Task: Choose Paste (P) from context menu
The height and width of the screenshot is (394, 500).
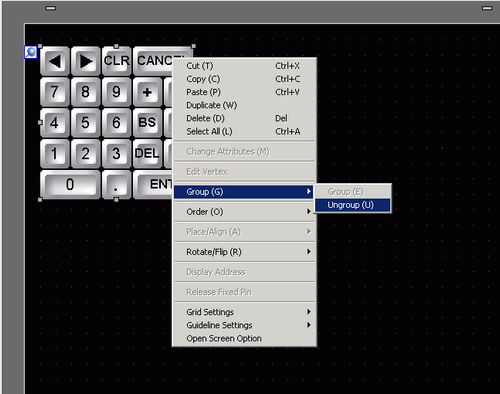Action: [x=244, y=92]
